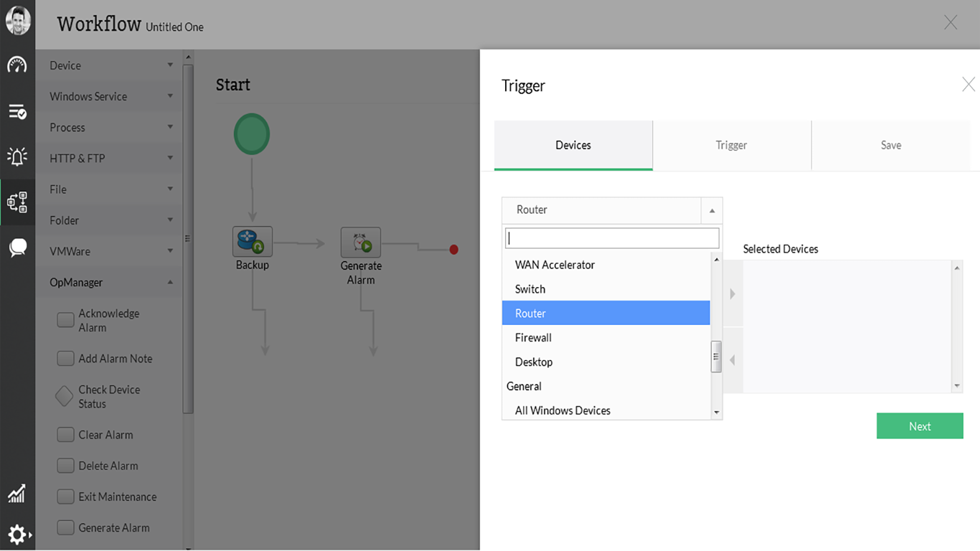
Task: Open the Dashboard speedometer icon
Action: click(17, 66)
